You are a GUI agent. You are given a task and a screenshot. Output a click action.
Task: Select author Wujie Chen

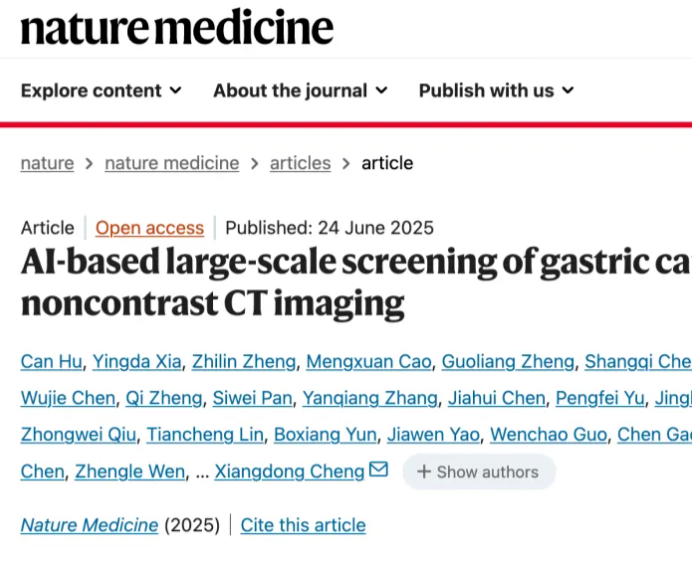coord(67,398)
